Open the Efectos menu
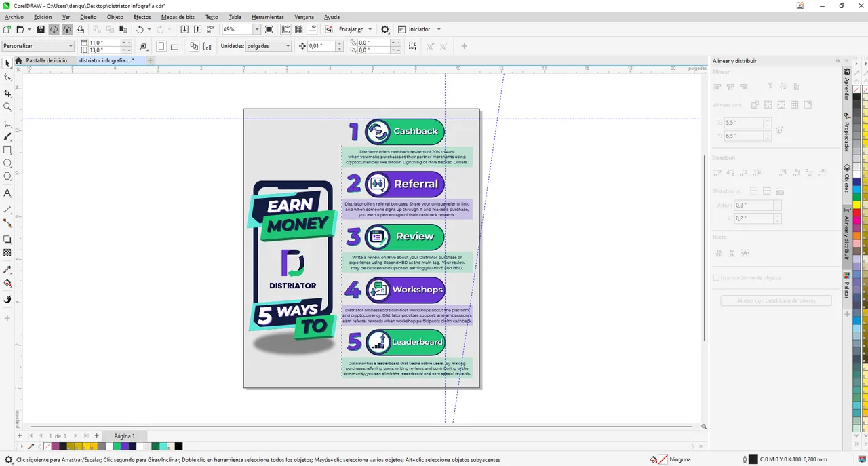 (x=142, y=17)
